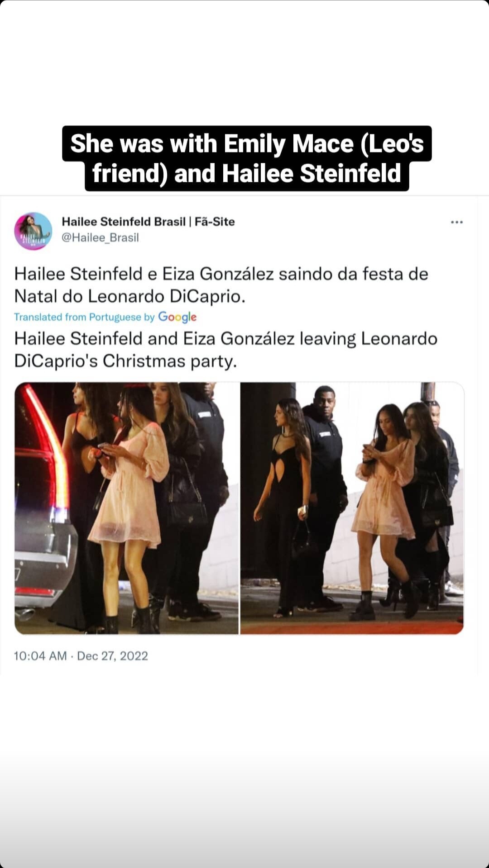Select the original Portuguese tweet text
This screenshot has width=489, height=868.
click(x=221, y=285)
